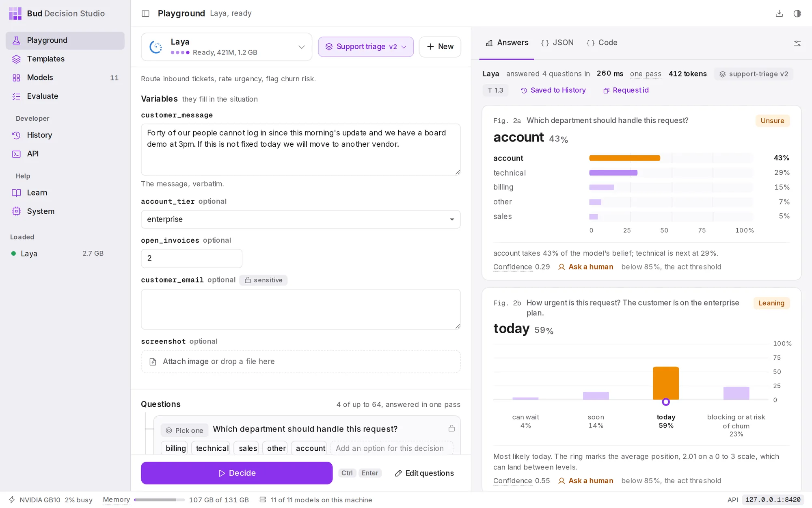The height and width of the screenshot is (508, 812).
Task: Open API under Developer
Action: click(x=65, y=154)
